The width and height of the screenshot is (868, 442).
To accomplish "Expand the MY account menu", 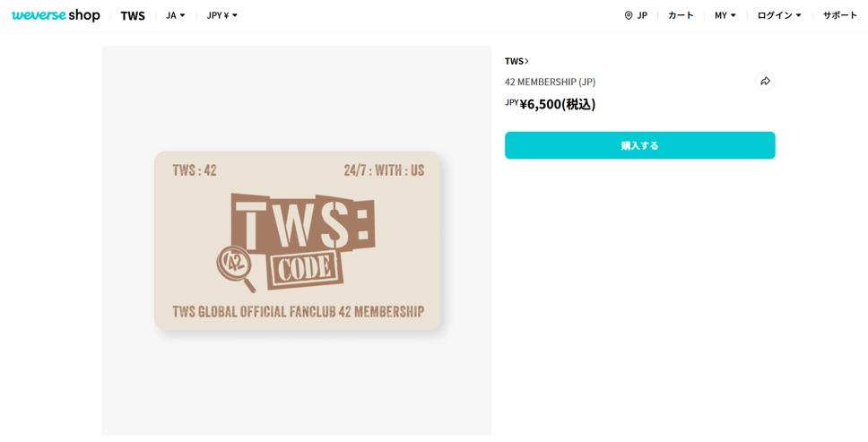I will [725, 15].
